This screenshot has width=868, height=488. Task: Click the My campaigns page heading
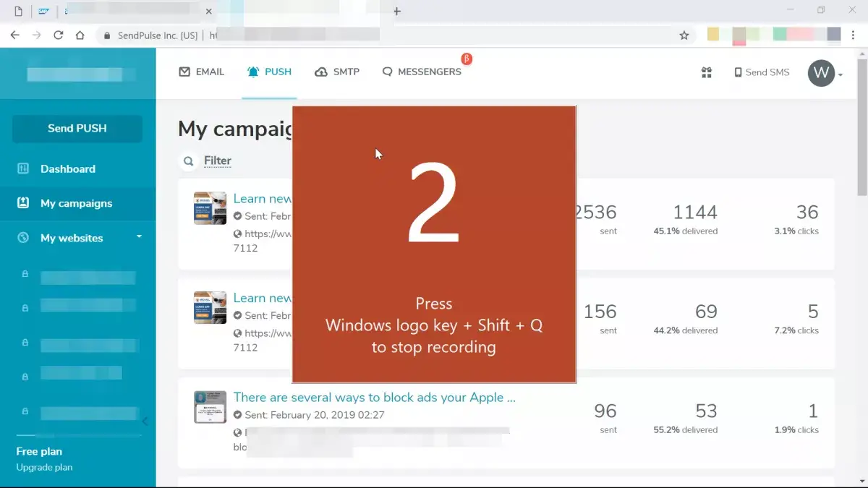tap(235, 129)
